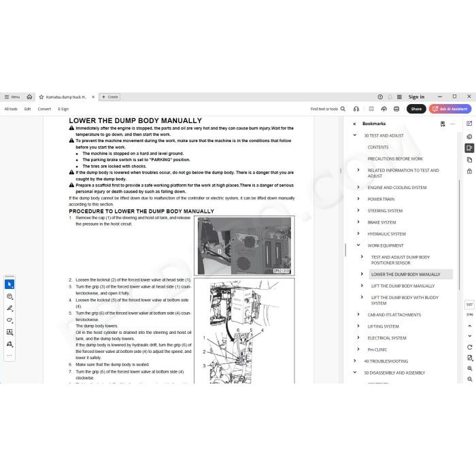The image size is (476, 476).
Task: Open the Convert menu
Action: 44,109
